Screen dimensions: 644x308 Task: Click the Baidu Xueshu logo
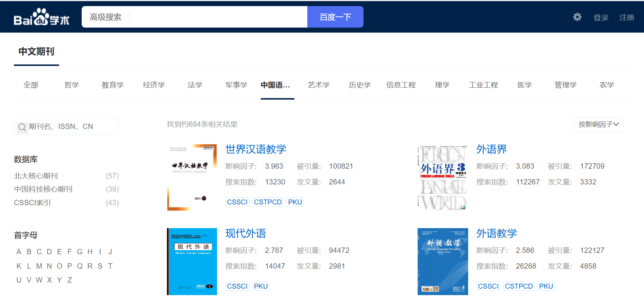[41, 17]
